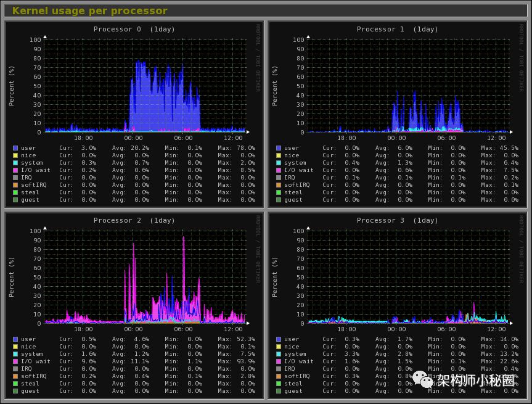This screenshot has height=404, width=532.
Task: Select Processor 3 system Cur value "3.3%"
Action: pyautogui.click(x=352, y=354)
